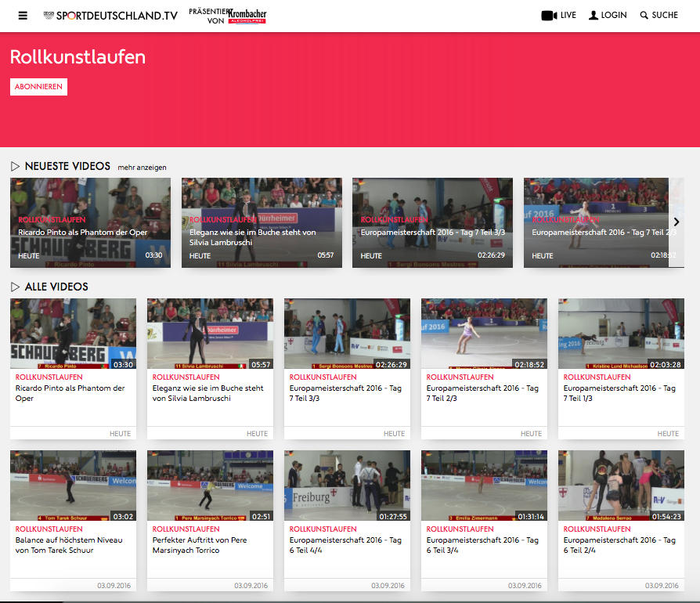Open the 02:03:28 video thumbnail

point(622,334)
